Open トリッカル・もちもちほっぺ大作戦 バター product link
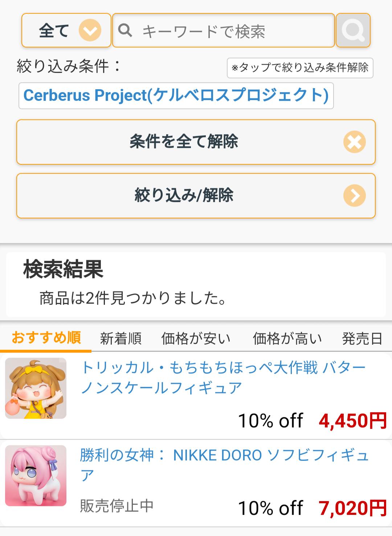 tap(223, 377)
